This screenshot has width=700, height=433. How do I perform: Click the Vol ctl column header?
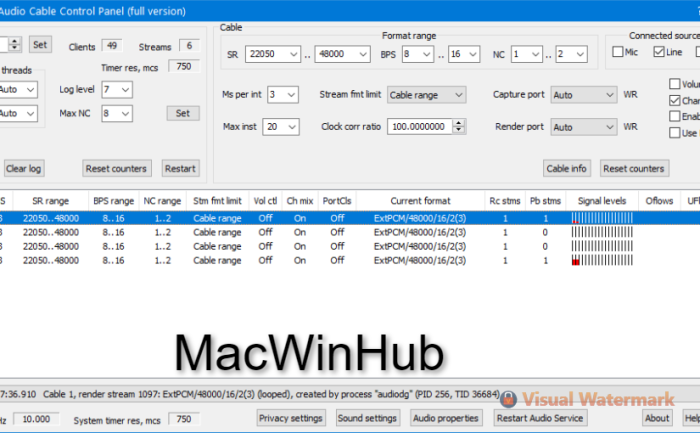pyautogui.click(x=266, y=201)
